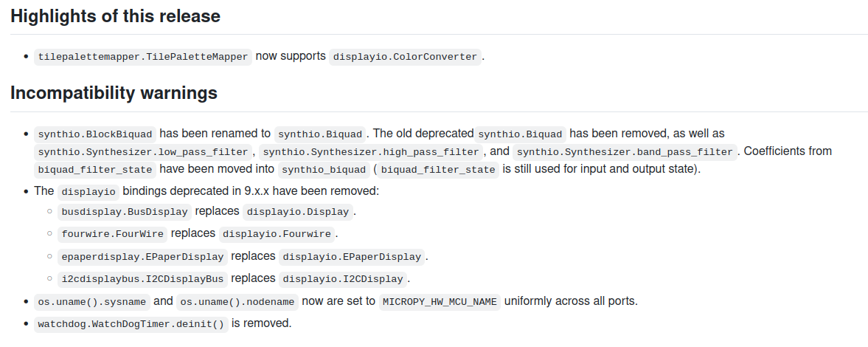Screen dimensions: 868x347
Task: Select the fourwire.FourWire code text
Action: (113, 234)
